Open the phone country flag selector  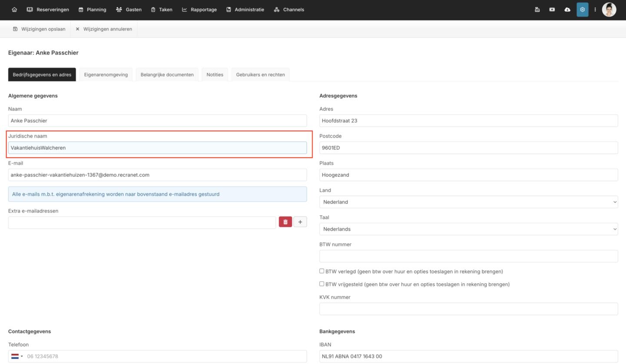pos(17,356)
